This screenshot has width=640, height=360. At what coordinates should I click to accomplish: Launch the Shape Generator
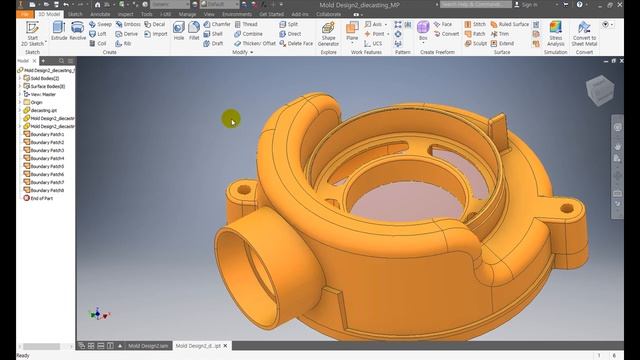(x=328, y=34)
